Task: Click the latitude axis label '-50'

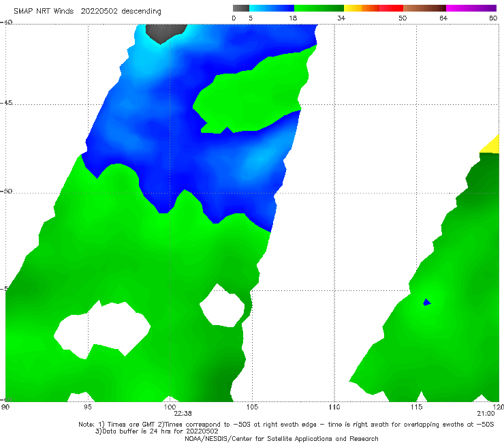Action: [x=6, y=191]
